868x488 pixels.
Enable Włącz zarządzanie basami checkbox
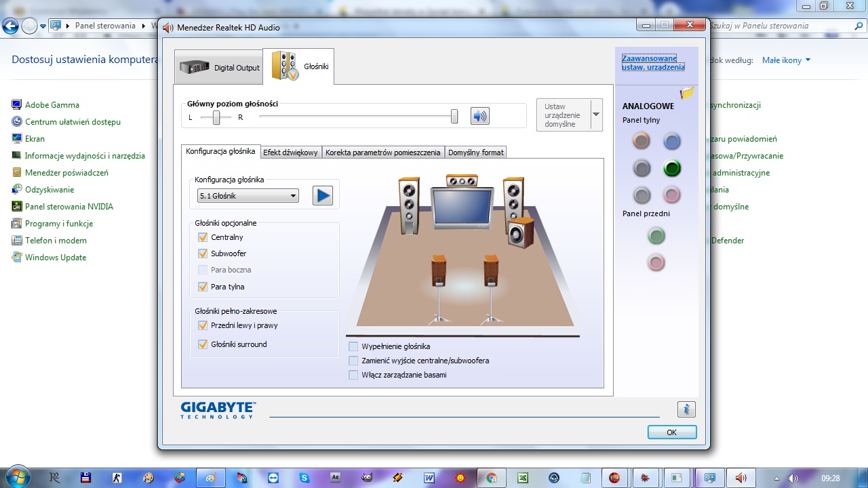point(353,375)
